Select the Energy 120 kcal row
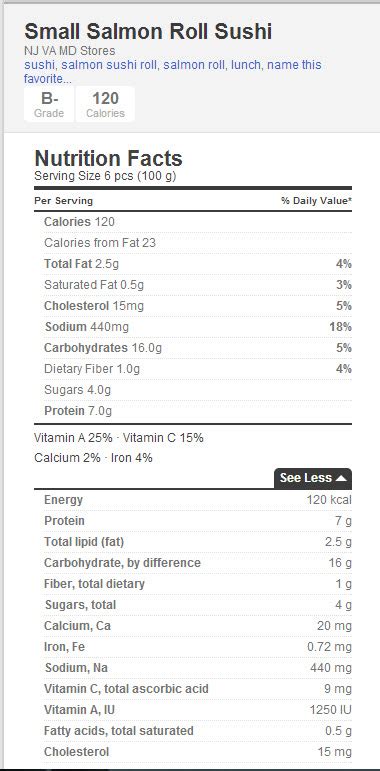This screenshot has height=771, width=380. pos(193,500)
